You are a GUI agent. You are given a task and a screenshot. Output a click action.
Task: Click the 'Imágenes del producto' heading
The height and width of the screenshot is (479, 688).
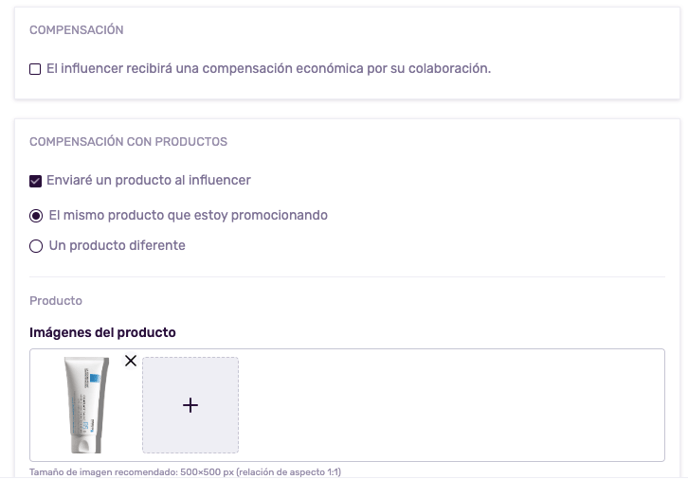pyautogui.click(x=103, y=332)
